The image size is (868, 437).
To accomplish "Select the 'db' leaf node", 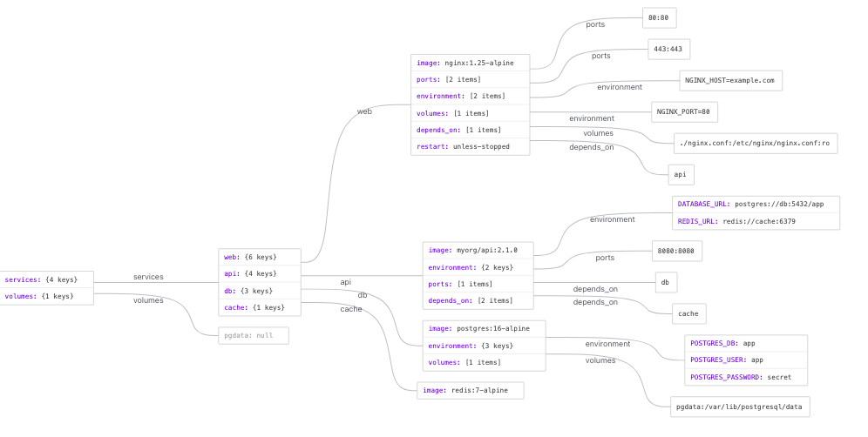I will coord(666,282).
